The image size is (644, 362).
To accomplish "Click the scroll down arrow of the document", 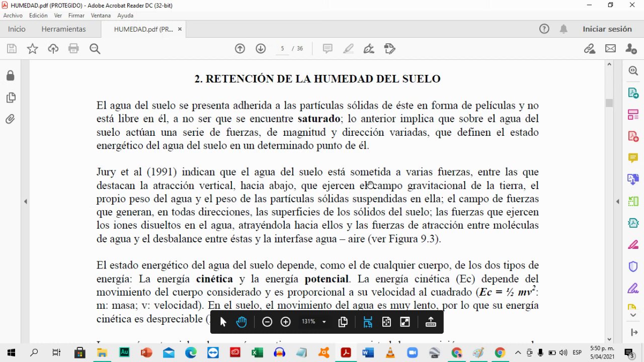I will tap(609, 339).
